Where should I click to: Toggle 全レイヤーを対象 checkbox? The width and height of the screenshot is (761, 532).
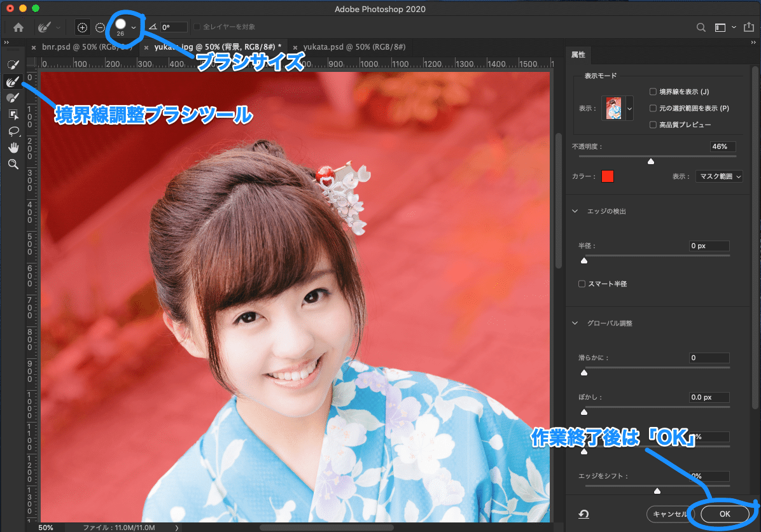click(197, 27)
